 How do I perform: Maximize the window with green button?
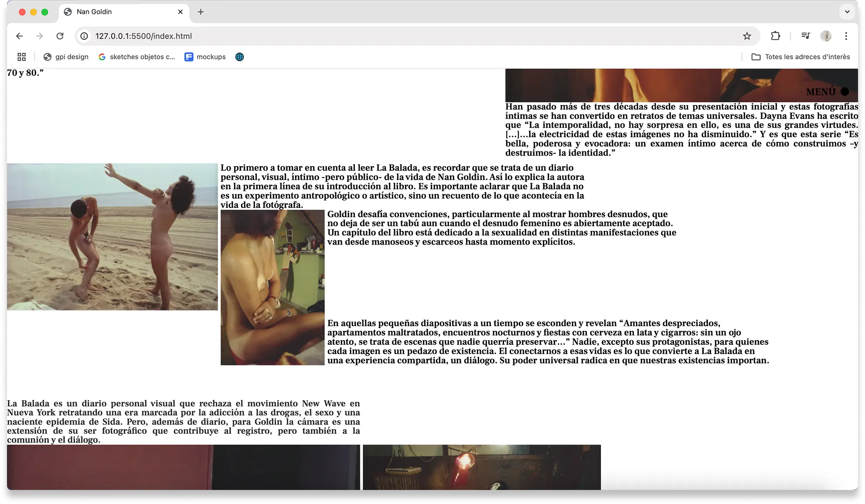point(44,12)
